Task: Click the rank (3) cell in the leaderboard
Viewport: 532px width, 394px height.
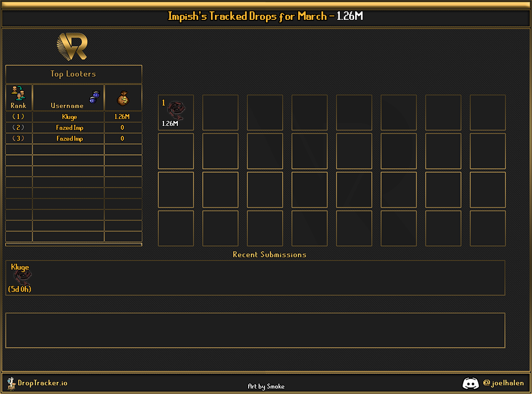Action: coord(18,139)
